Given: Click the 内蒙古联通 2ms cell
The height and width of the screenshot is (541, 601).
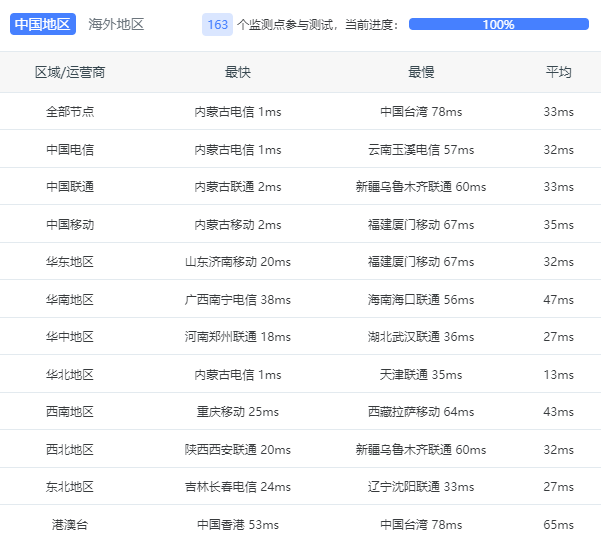Looking at the screenshot, I should (x=238, y=187).
